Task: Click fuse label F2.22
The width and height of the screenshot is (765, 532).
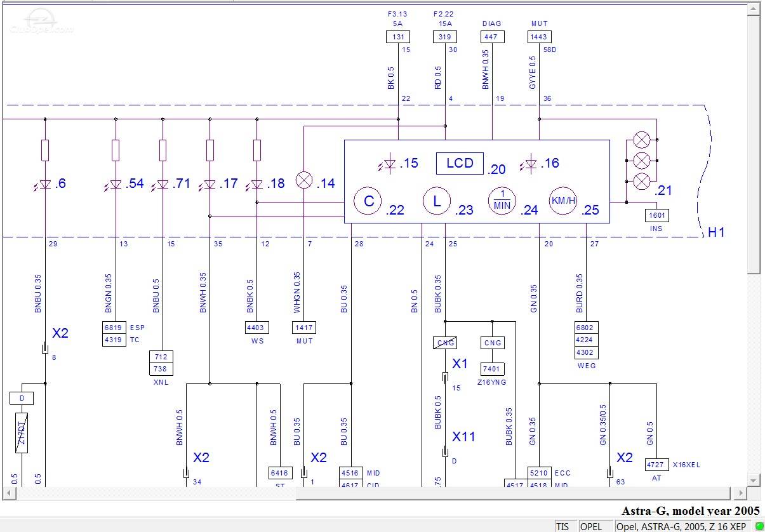Action: click(445, 14)
